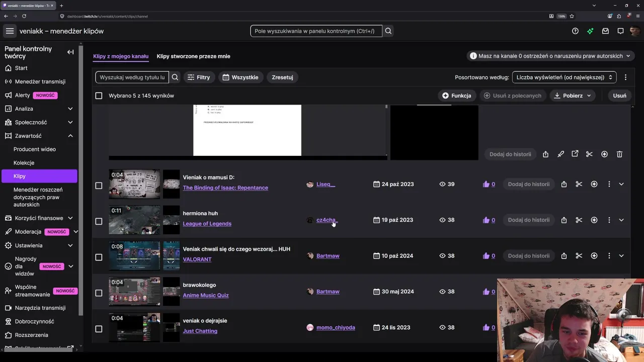Viewport: 644px width, 362px height.
Task: Bookmark the page with the star icon
Action: 572,16
